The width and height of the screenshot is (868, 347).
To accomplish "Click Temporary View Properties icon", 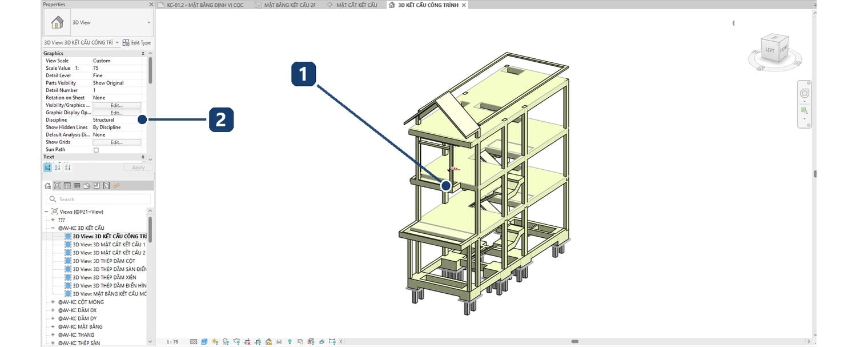I will point(300,341).
